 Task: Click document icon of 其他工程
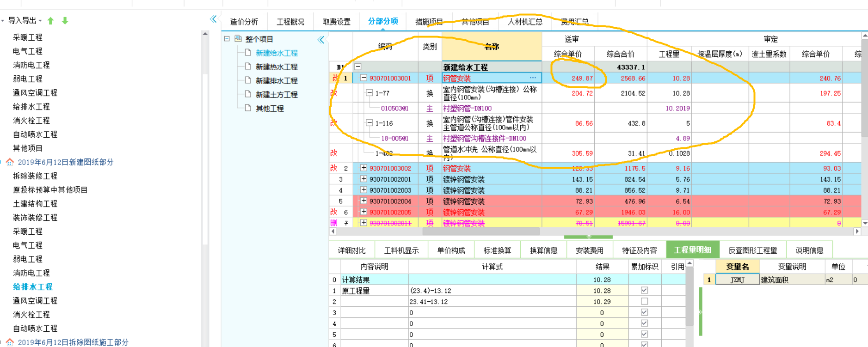pos(248,108)
